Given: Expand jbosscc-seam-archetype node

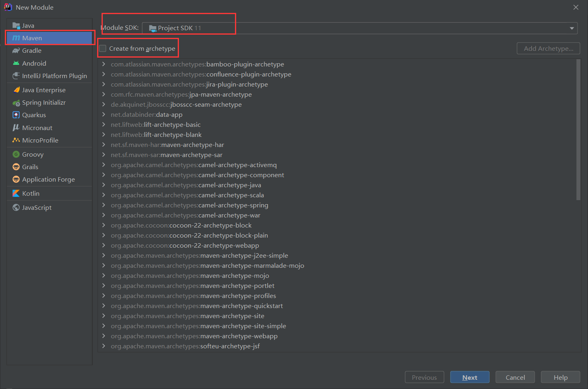Looking at the screenshot, I should (104, 104).
